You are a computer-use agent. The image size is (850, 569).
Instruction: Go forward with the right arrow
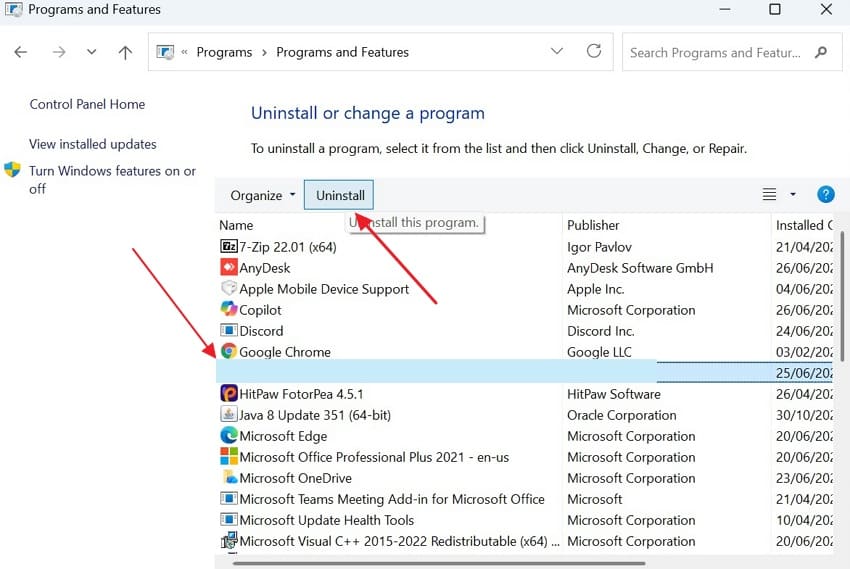click(59, 52)
